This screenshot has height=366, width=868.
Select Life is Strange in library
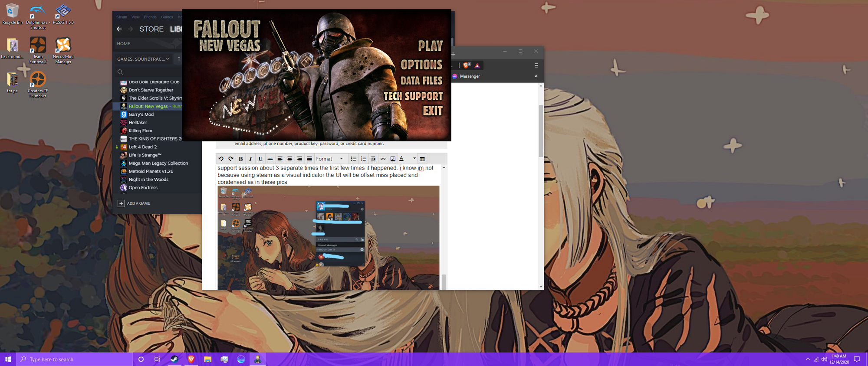tap(145, 155)
